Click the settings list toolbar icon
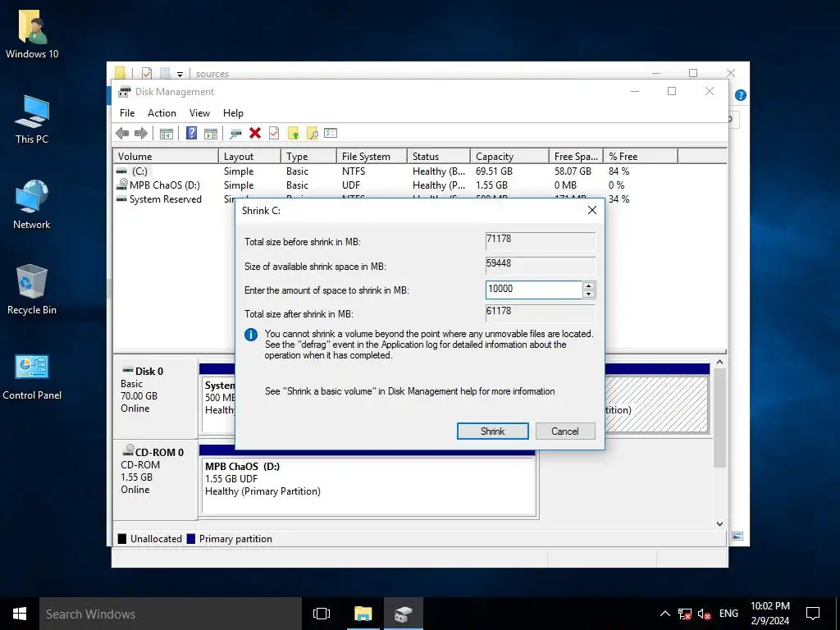 coord(331,133)
